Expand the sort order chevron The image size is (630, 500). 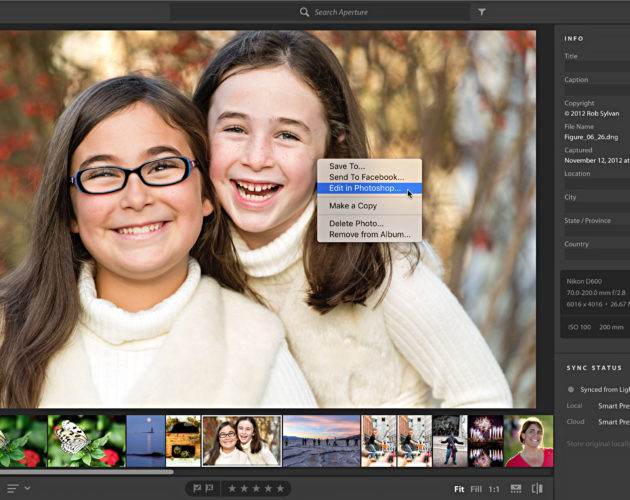pos(27,488)
